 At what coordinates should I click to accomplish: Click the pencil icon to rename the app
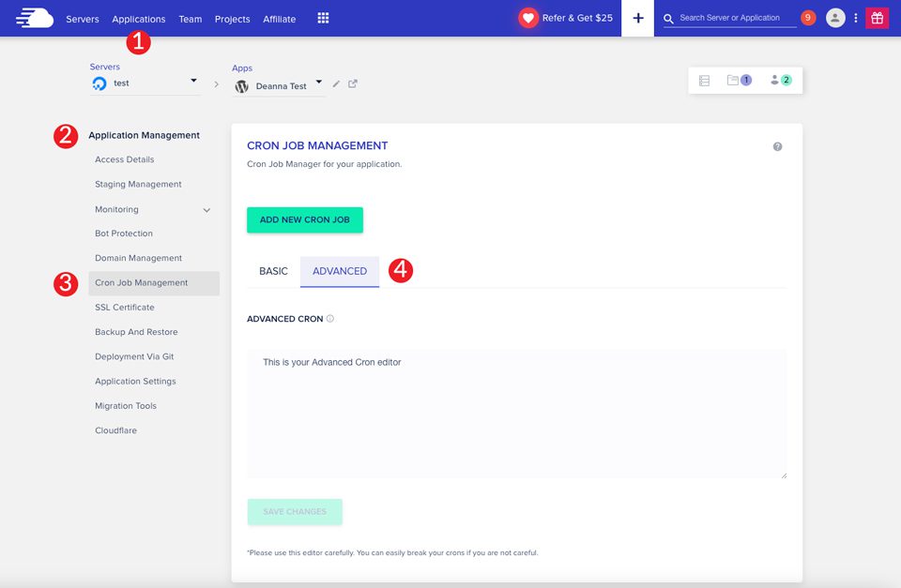pos(336,83)
